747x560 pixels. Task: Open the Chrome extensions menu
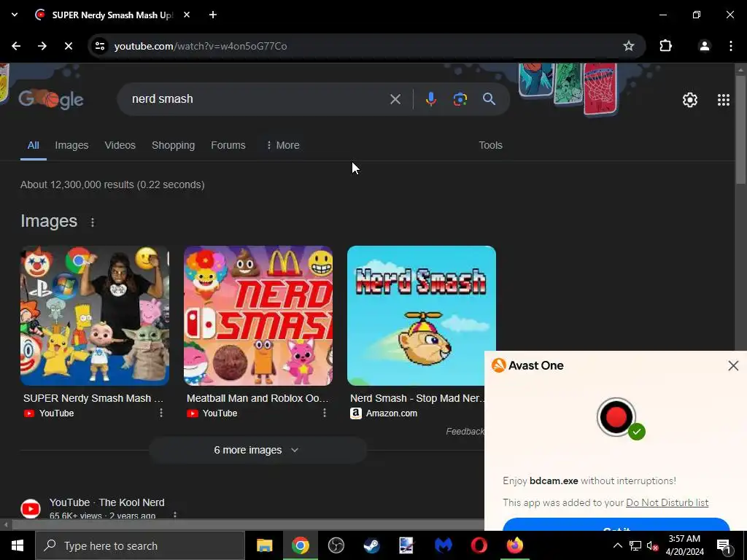point(665,46)
